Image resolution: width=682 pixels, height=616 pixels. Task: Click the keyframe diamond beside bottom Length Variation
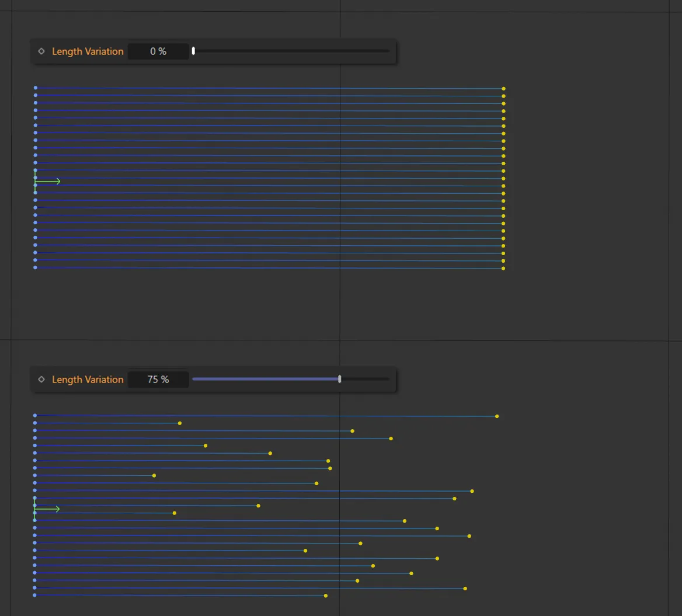41,379
